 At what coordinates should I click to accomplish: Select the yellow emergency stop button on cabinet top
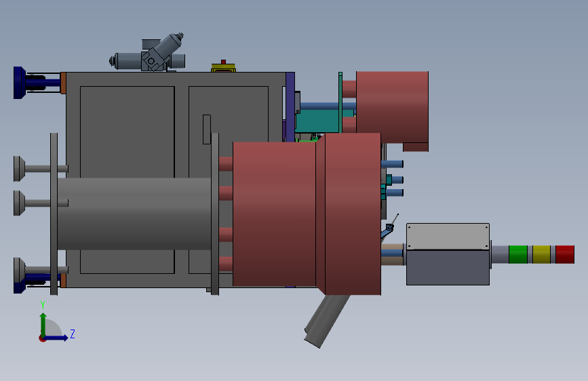(223, 66)
